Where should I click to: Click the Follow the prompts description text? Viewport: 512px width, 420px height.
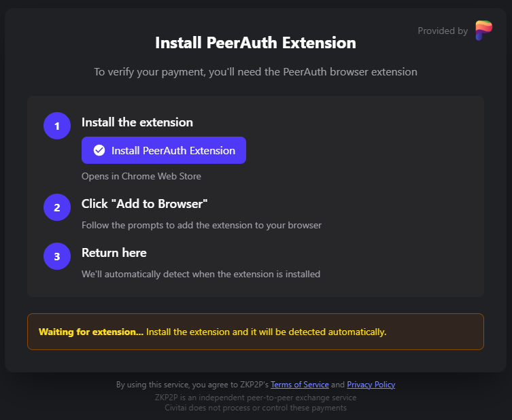(201, 225)
